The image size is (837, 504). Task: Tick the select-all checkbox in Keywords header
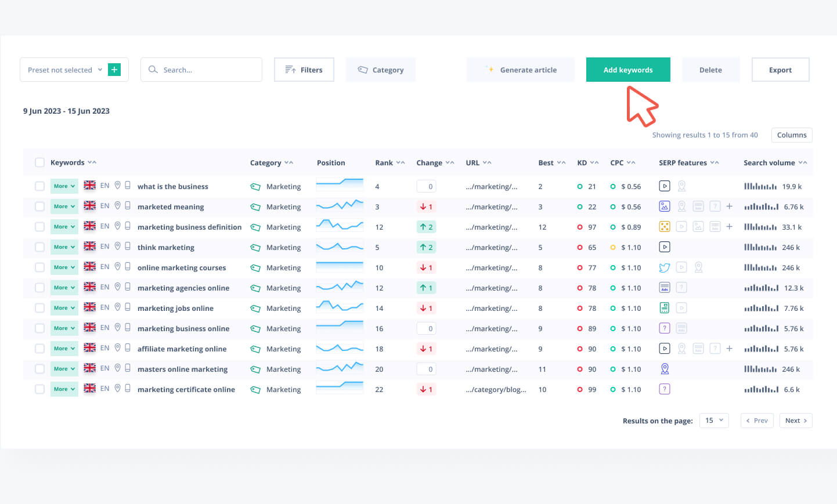coord(39,162)
